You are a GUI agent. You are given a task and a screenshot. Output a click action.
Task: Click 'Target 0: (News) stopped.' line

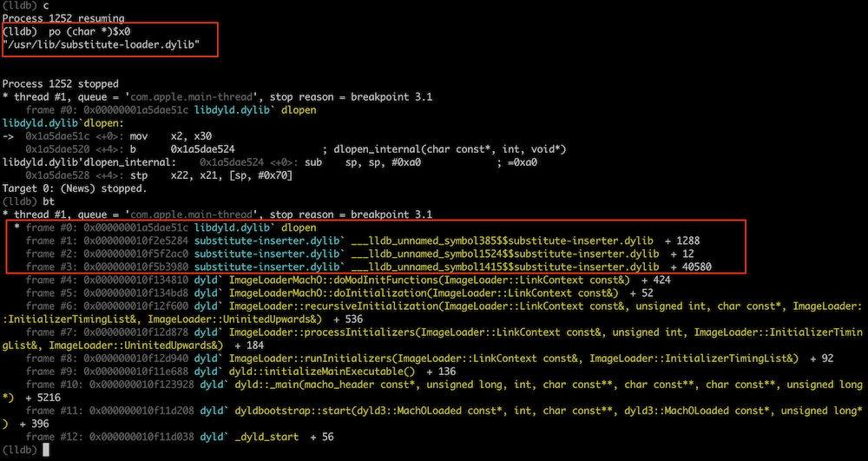[76, 188]
